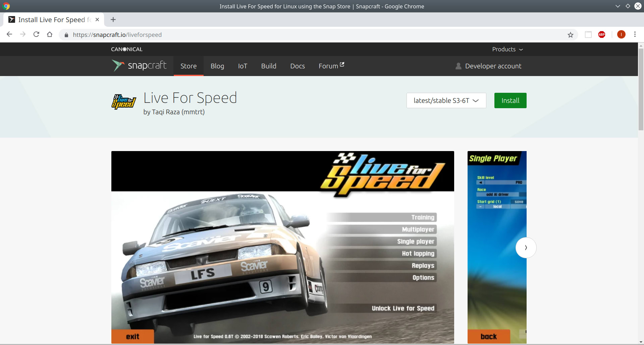Advance screenshots with next arrow

click(x=526, y=248)
